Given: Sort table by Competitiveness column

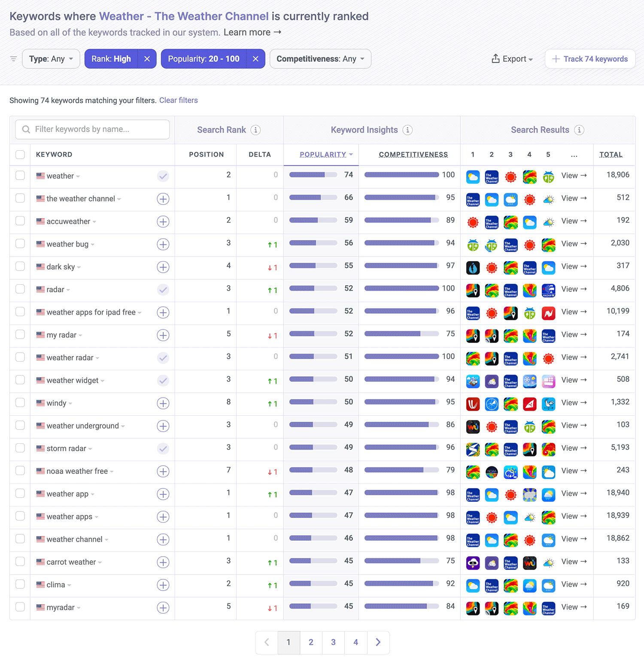Looking at the screenshot, I should (413, 155).
